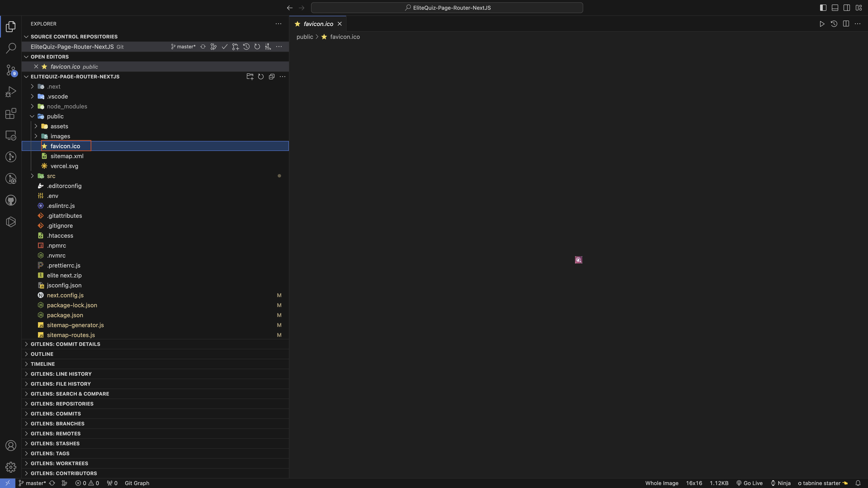Open the Search view in activity bar

pos(11,48)
